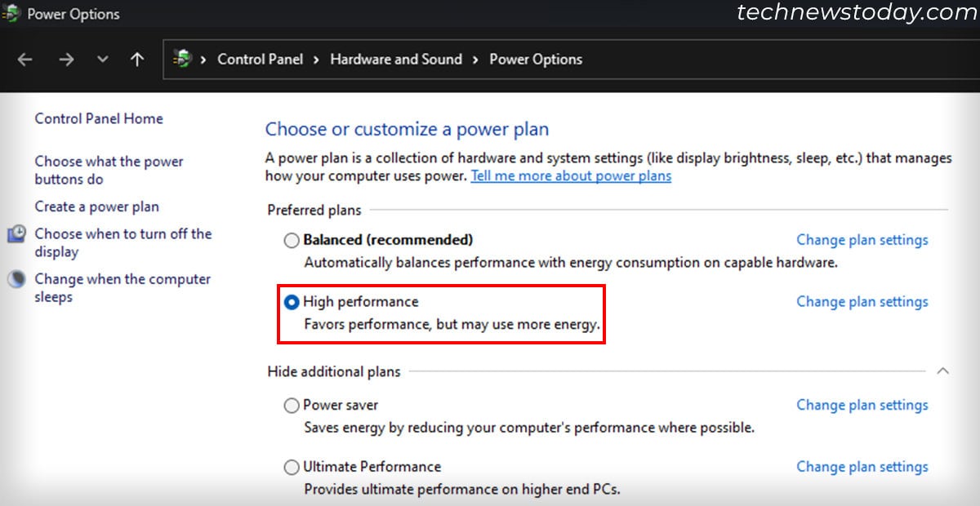Screen dimensions: 980x506
Task: Click the clock icon beside display turn-off setting
Action: coord(16,234)
